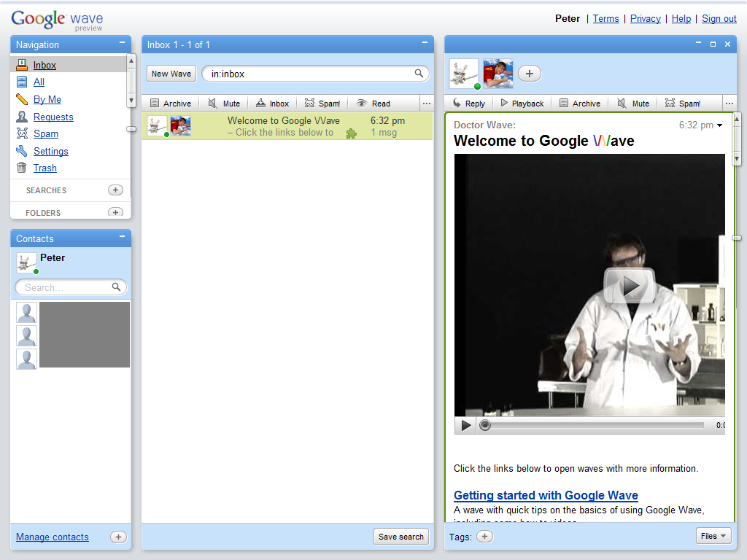Viewport: 747px width, 560px height.
Task: Click the wave panel scroll down arrow
Action: point(737,158)
